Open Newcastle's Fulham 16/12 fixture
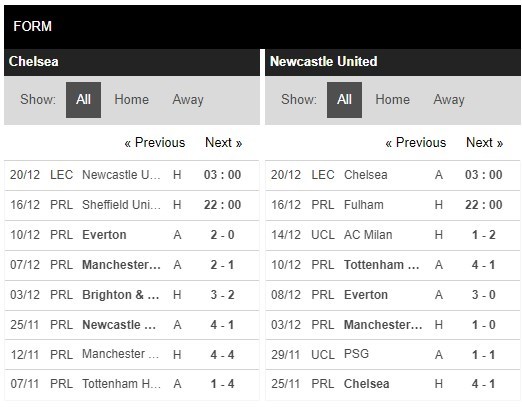Screen dimensions: 522x412 coord(393,205)
